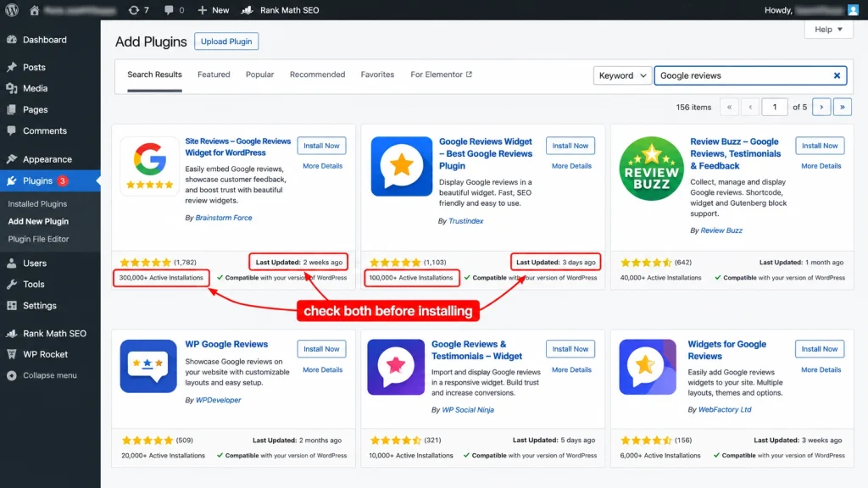The image size is (868, 488).
Task: Open Plugin File Editor submenu
Action: 39,239
